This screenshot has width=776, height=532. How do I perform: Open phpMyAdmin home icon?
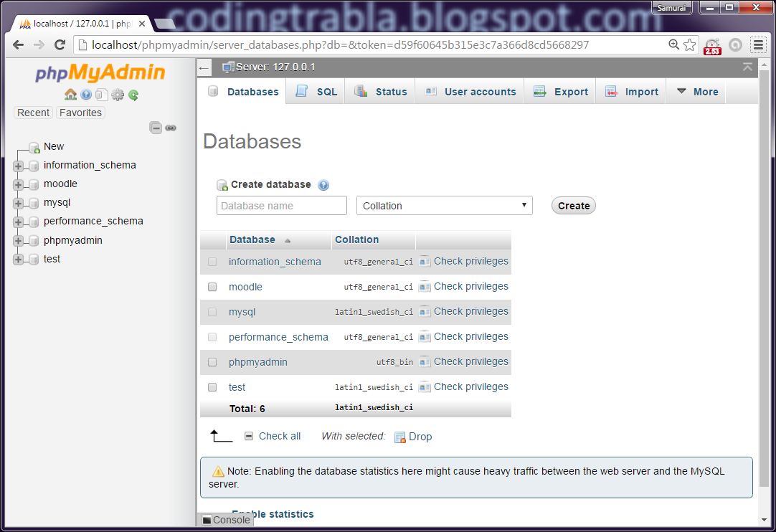(71, 95)
